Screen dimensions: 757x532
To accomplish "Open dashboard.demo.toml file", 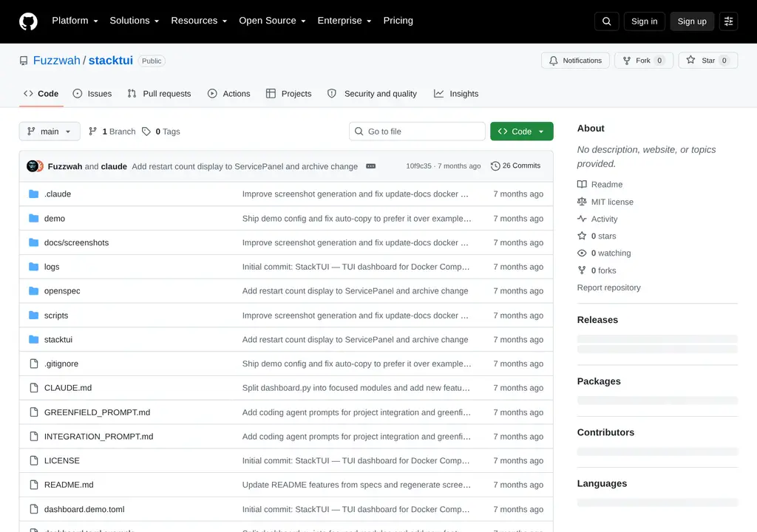I will coord(84,510).
